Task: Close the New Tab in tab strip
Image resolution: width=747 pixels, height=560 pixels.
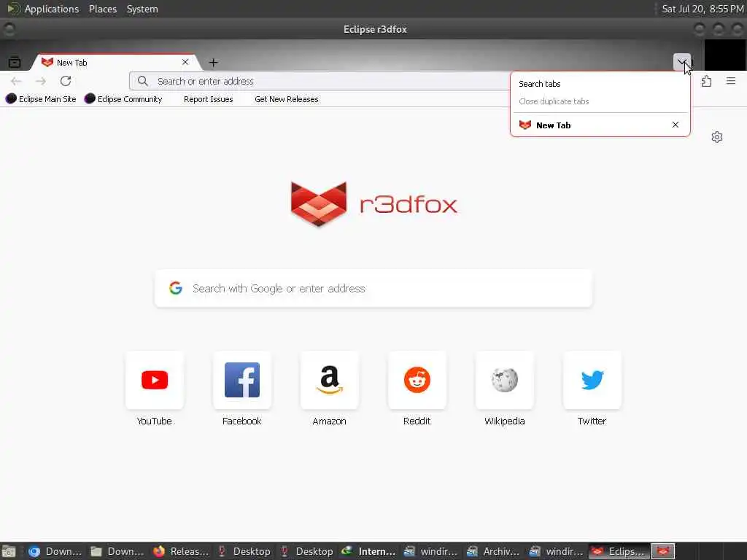Action: pos(185,62)
